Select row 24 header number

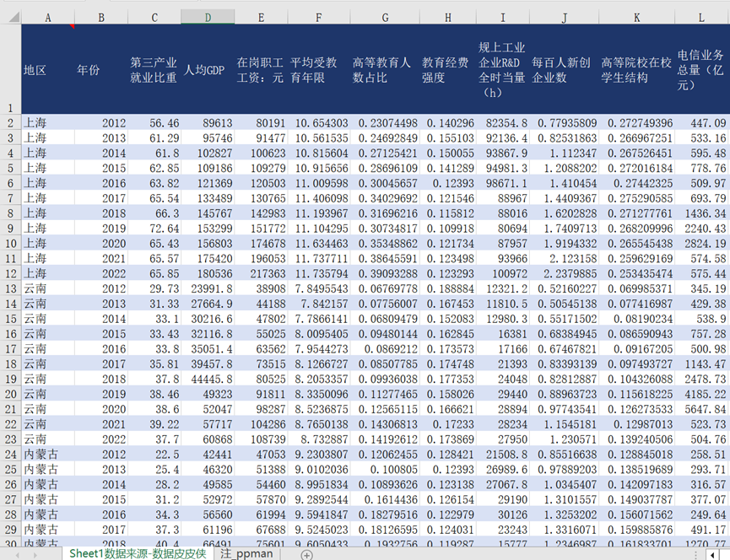tap(10, 454)
